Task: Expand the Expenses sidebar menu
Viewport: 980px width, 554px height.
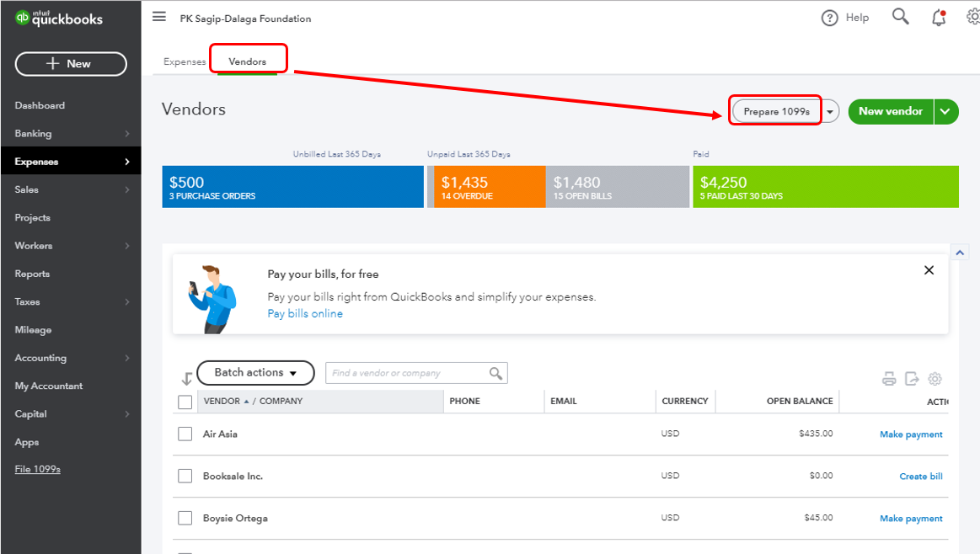Action: (127, 162)
